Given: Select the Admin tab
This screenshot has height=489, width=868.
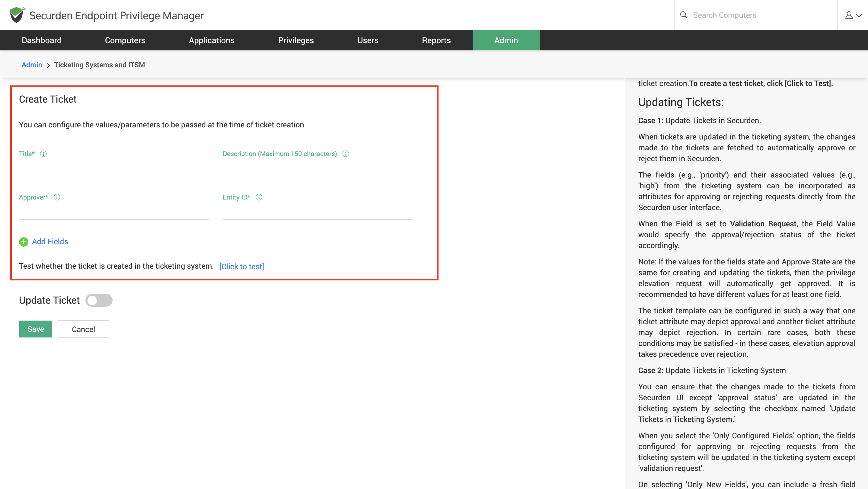Looking at the screenshot, I should (506, 40).
